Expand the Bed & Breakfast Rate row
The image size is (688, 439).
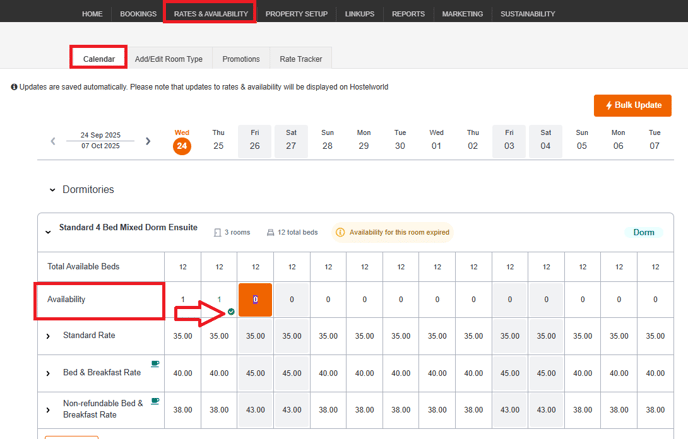click(x=48, y=373)
